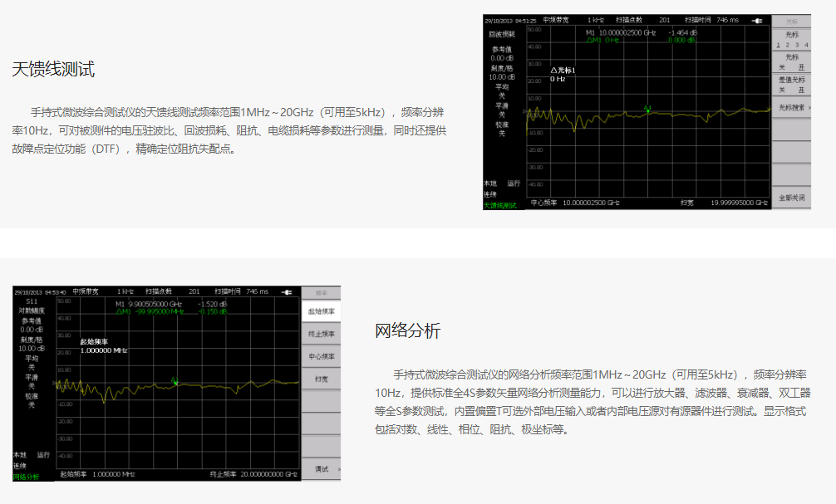This screenshot has height=504, width=836.
Task: Toggle 差值光标 关/开 softkey
Action: [x=791, y=85]
